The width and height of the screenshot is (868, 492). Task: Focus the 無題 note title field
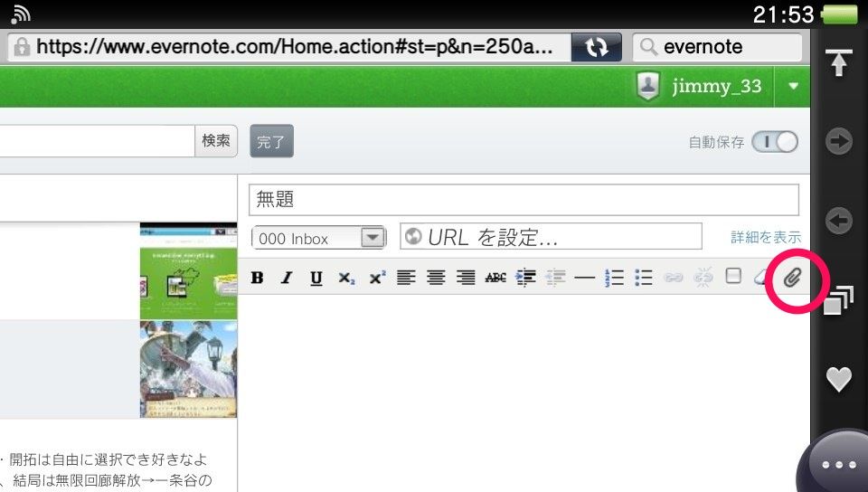coord(524,200)
